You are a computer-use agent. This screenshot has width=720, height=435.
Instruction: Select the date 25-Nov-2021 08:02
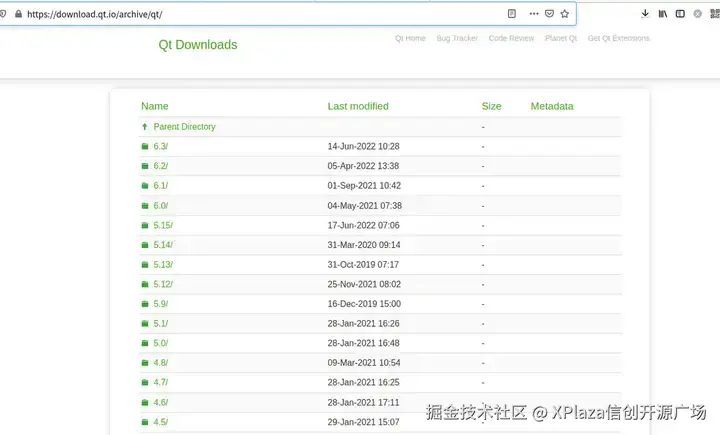click(364, 284)
